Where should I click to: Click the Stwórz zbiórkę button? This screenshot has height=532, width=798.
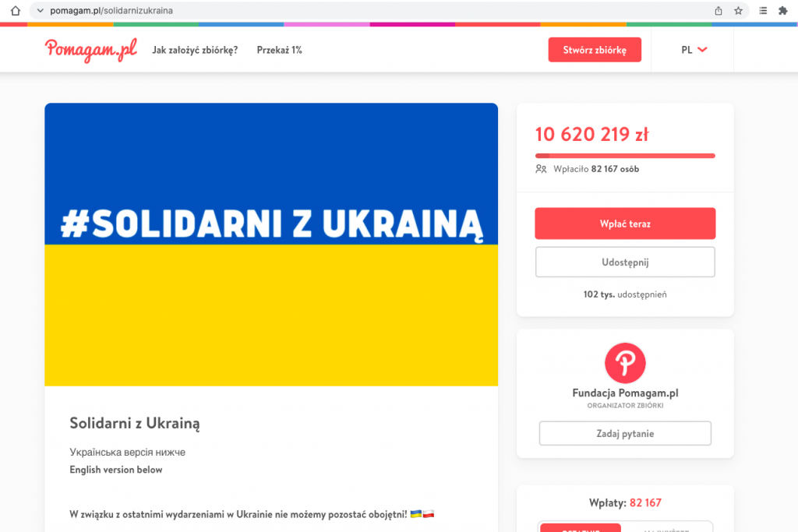pyautogui.click(x=595, y=50)
